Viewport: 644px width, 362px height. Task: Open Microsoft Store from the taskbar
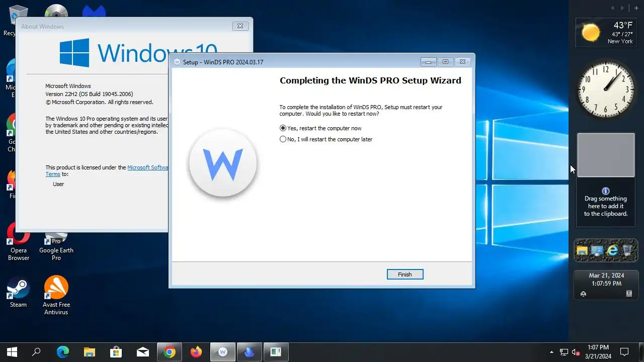coord(116,352)
